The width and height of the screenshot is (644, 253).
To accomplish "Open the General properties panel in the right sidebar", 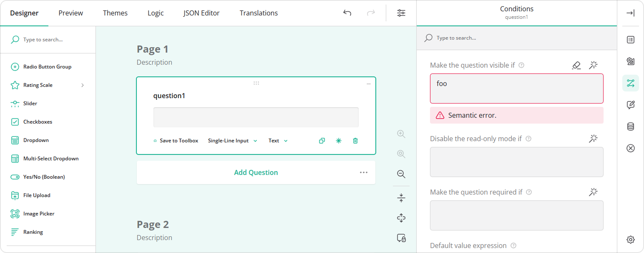I will click(630, 40).
